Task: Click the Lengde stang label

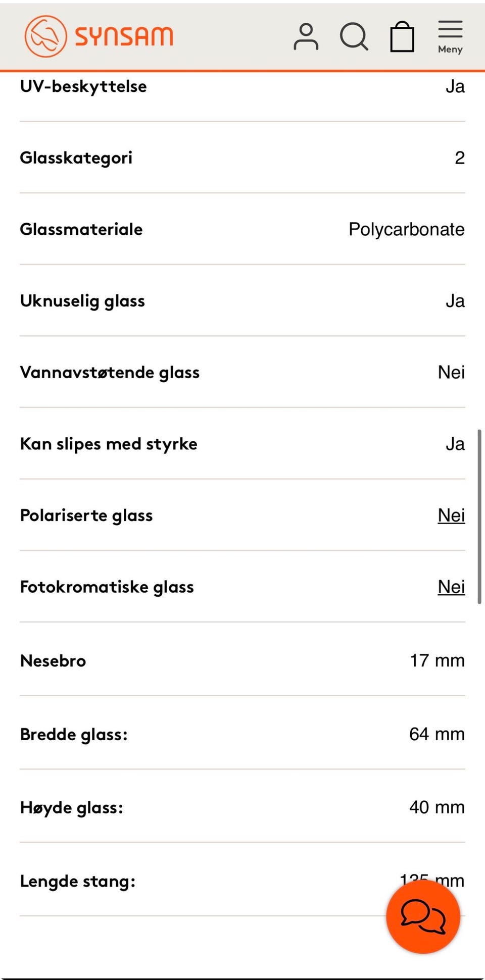Action: pyautogui.click(x=78, y=882)
